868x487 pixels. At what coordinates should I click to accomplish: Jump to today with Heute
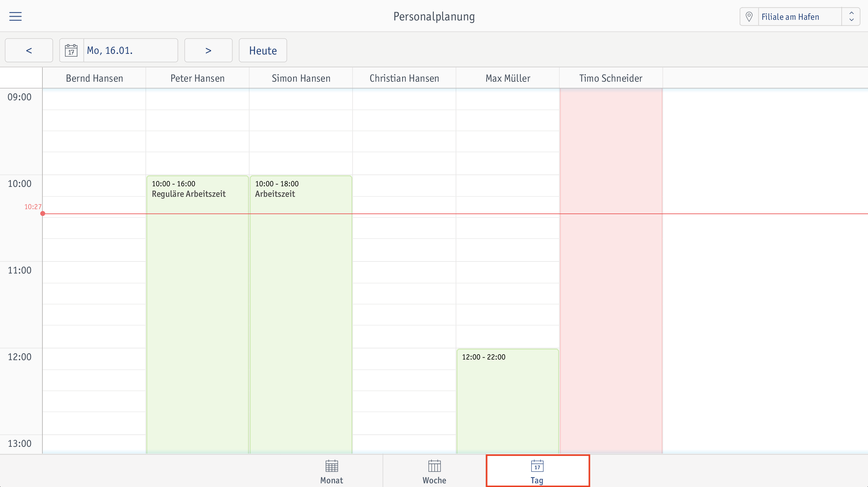263,50
